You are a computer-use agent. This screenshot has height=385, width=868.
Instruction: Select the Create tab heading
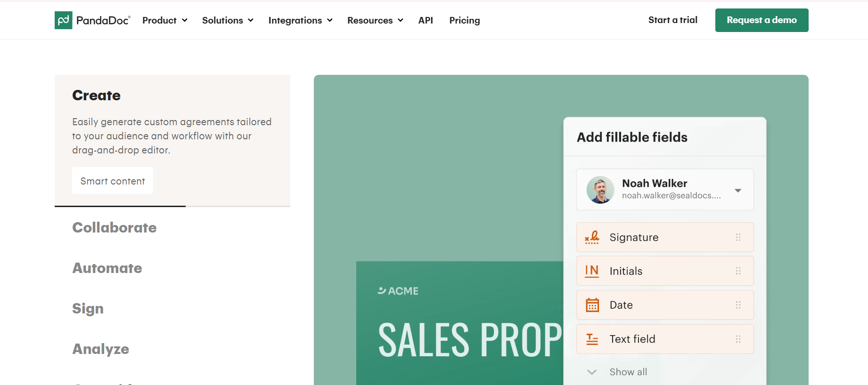click(96, 96)
